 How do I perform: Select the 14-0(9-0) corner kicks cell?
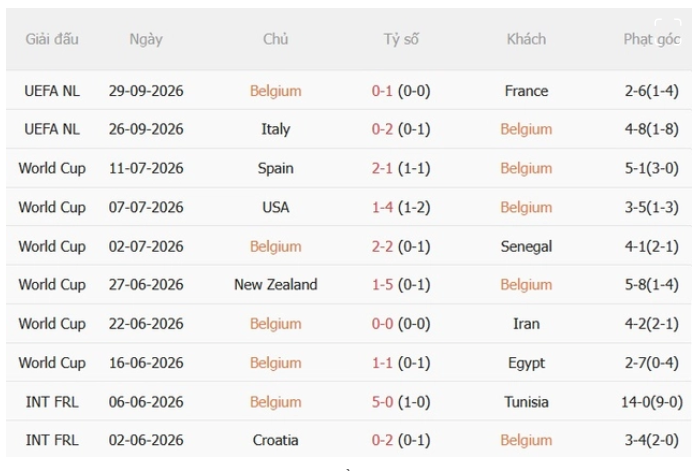[651, 402]
